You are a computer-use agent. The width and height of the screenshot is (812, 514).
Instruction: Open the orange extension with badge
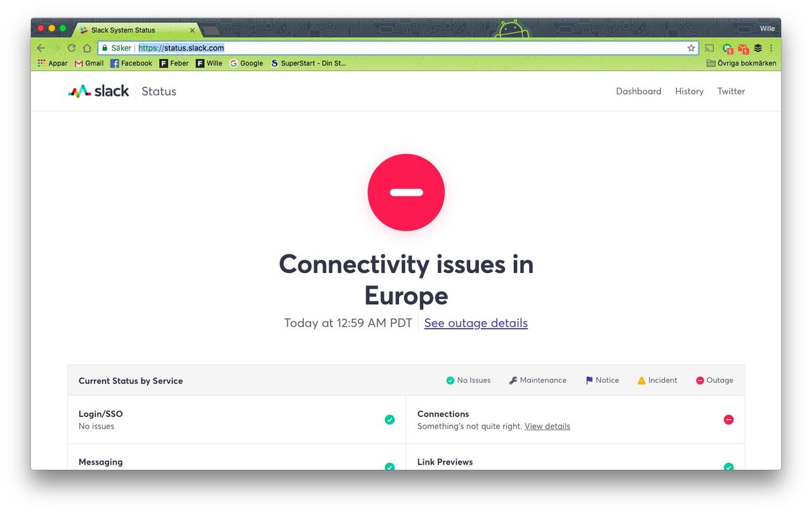pyautogui.click(x=743, y=48)
